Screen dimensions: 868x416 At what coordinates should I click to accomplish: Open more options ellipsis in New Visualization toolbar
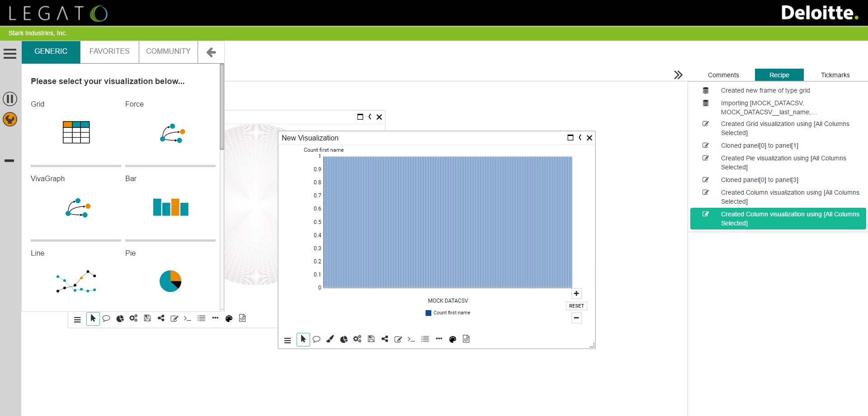point(439,339)
